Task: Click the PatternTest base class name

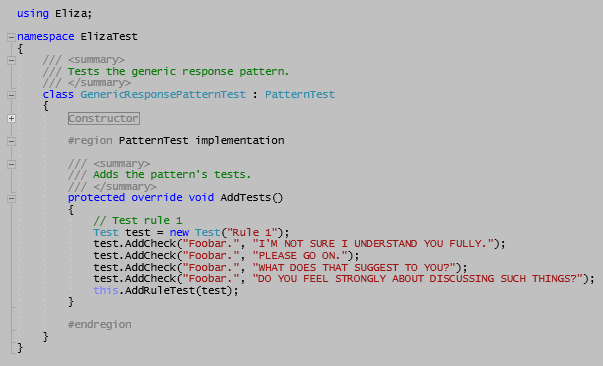Action: click(300, 95)
